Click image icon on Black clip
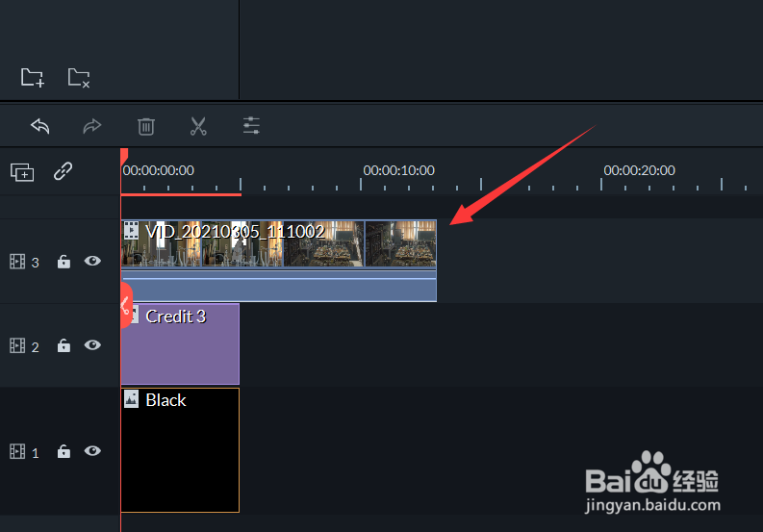Image resolution: width=763 pixels, height=532 pixels. coord(132,399)
